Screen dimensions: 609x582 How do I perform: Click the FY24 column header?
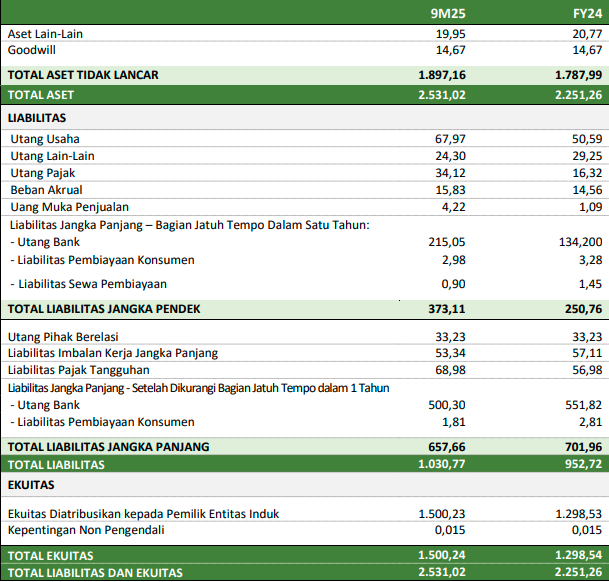(586, 13)
